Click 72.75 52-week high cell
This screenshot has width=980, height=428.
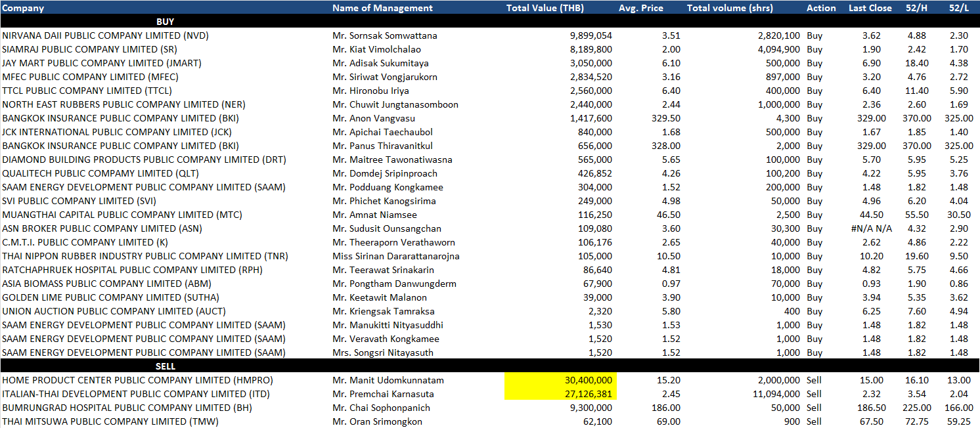918,421
